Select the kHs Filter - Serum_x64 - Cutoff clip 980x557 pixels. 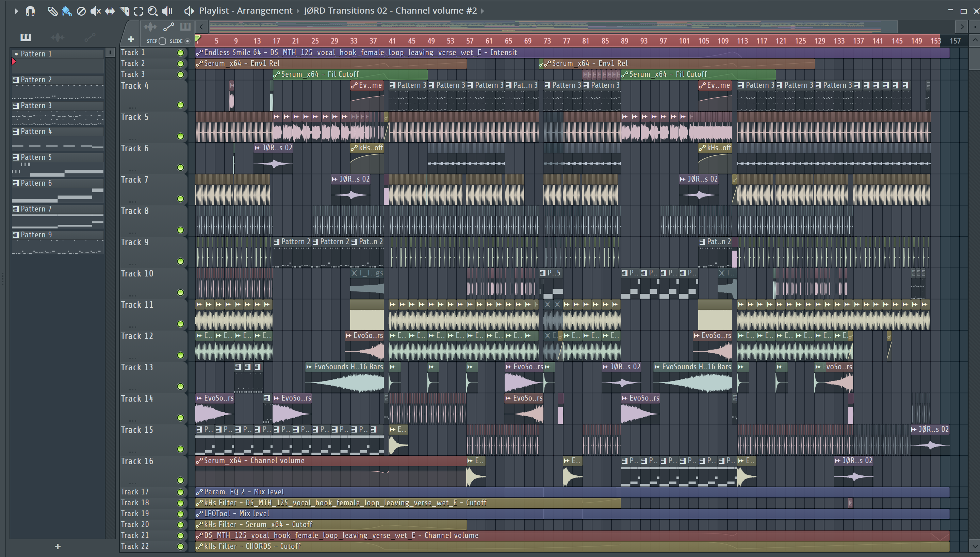[331, 525]
